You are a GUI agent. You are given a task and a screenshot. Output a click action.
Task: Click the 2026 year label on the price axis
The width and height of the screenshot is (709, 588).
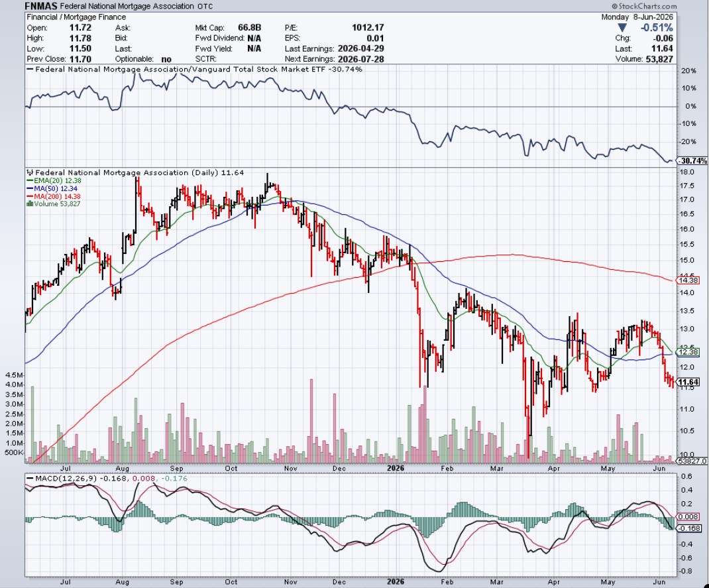pos(395,468)
